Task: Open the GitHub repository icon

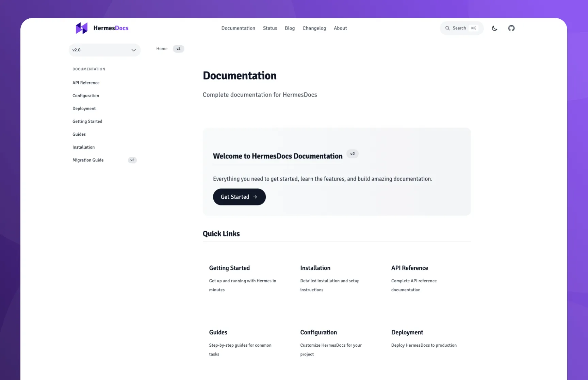Action: 511,28
